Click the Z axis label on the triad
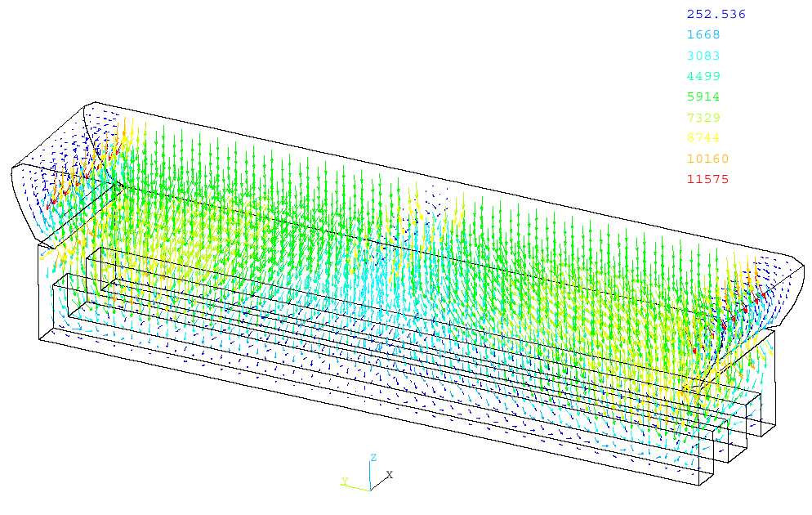The height and width of the screenshot is (515, 812). 373,458
